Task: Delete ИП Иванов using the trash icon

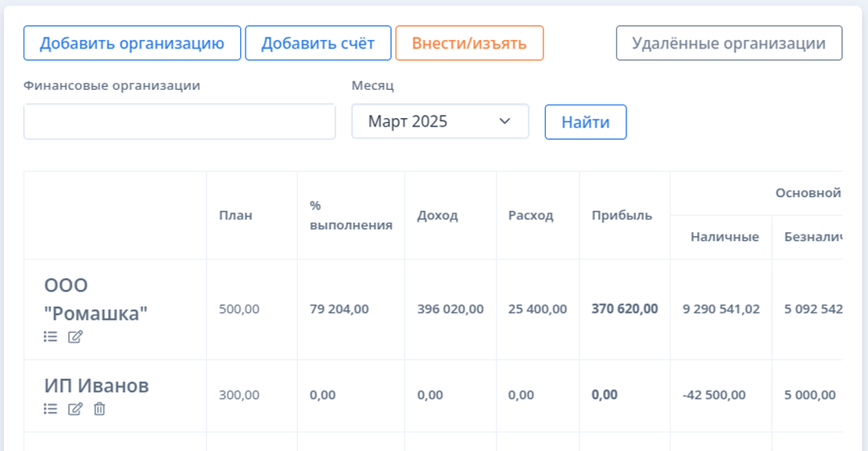Action: (x=97, y=410)
